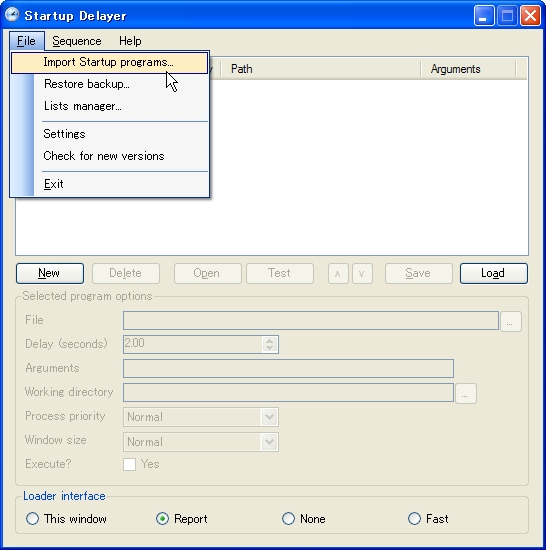Minimize the Startup Delayer window
The width and height of the screenshot is (546, 550).
point(484,15)
